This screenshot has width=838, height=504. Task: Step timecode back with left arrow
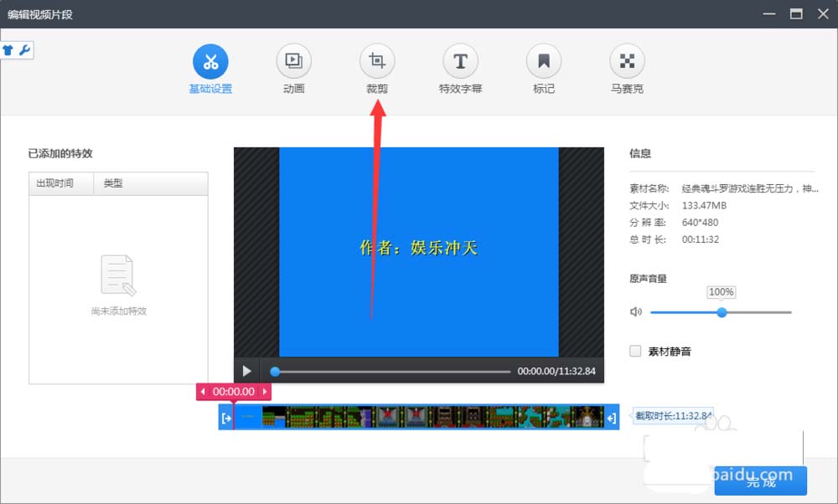[x=203, y=392]
